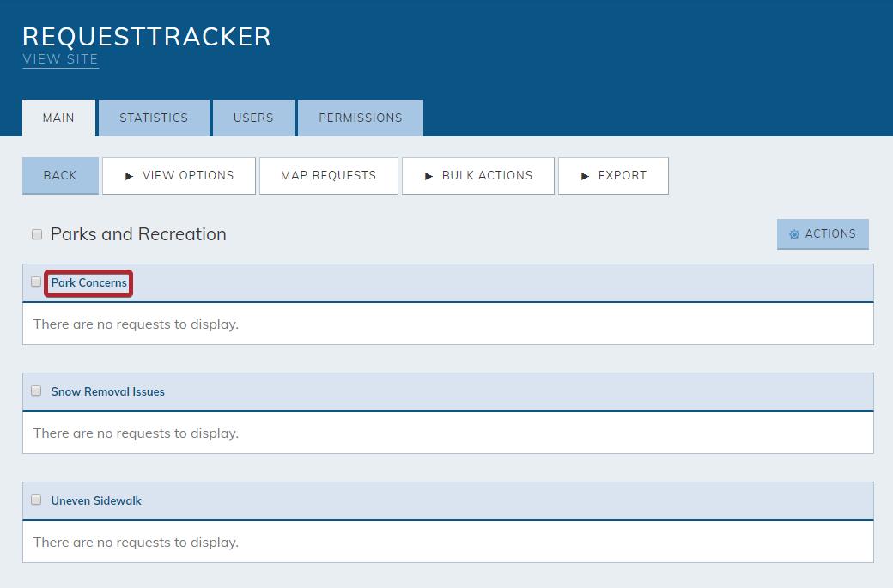Select the Snow Removal Issues checkbox
The image size is (893, 588).
(x=36, y=391)
